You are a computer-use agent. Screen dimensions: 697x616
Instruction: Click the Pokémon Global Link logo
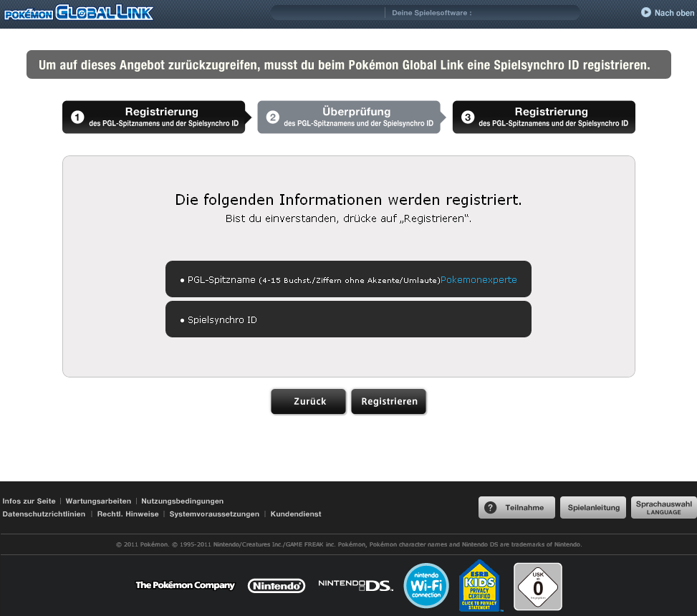79,12
